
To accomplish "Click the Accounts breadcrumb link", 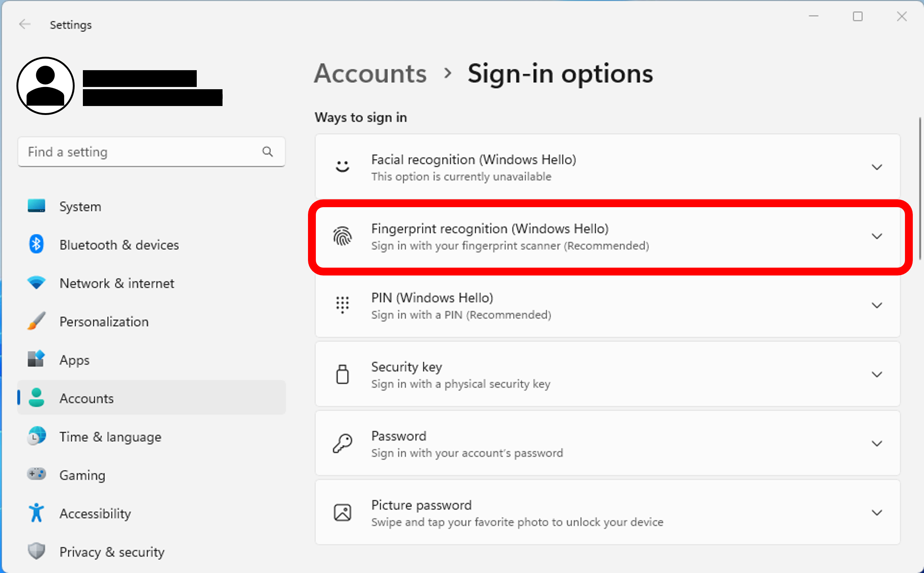I will pyautogui.click(x=370, y=74).
